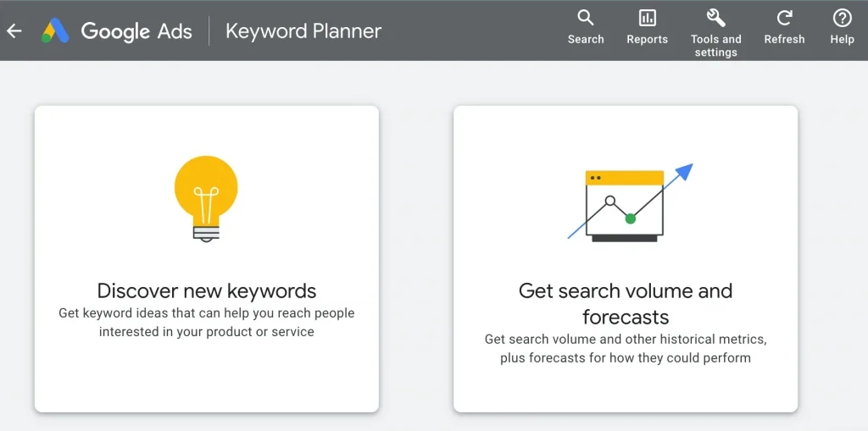The image size is (868, 431).
Task: Click the Refresh circular arrow icon
Action: (784, 18)
